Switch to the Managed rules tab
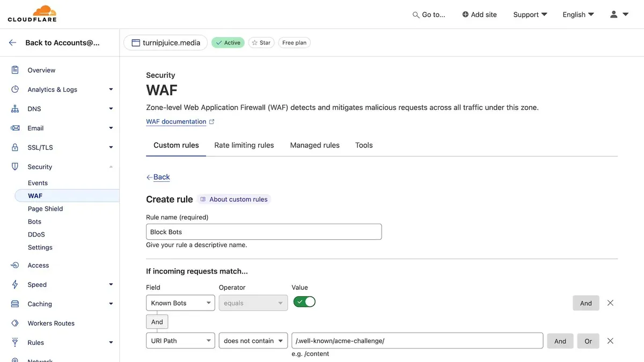The width and height of the screenshot is (644, 362). 315,145
